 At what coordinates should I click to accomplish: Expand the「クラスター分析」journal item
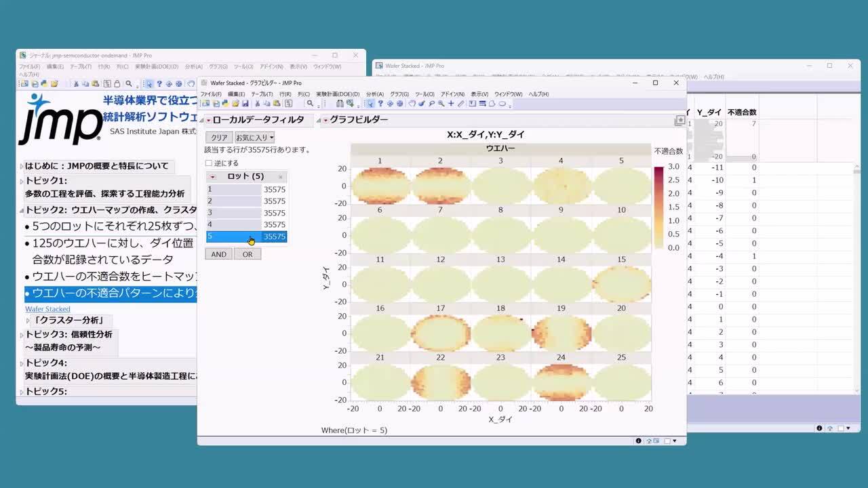point(28,321)
